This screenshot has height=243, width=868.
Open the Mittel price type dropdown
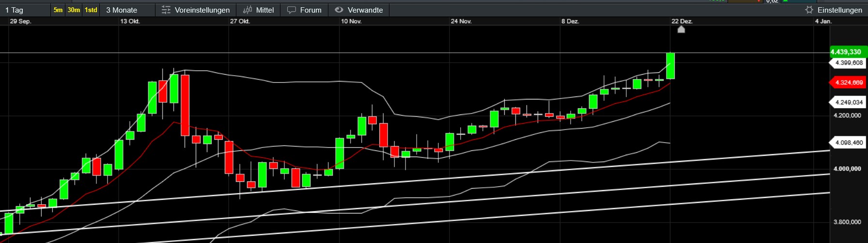click(x=264, y=10)
